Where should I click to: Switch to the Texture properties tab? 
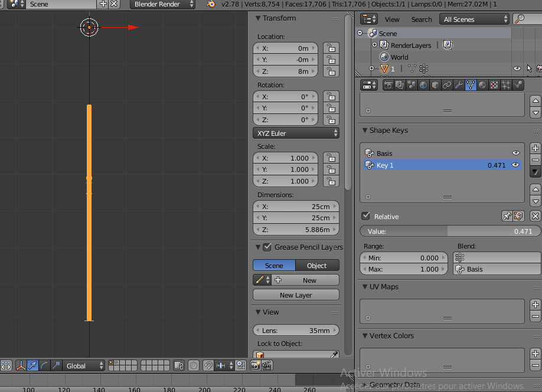493,84
